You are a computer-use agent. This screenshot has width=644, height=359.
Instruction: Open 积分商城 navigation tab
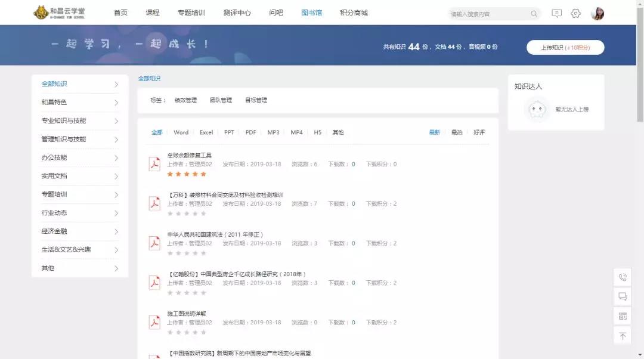(x=354, y=13)
